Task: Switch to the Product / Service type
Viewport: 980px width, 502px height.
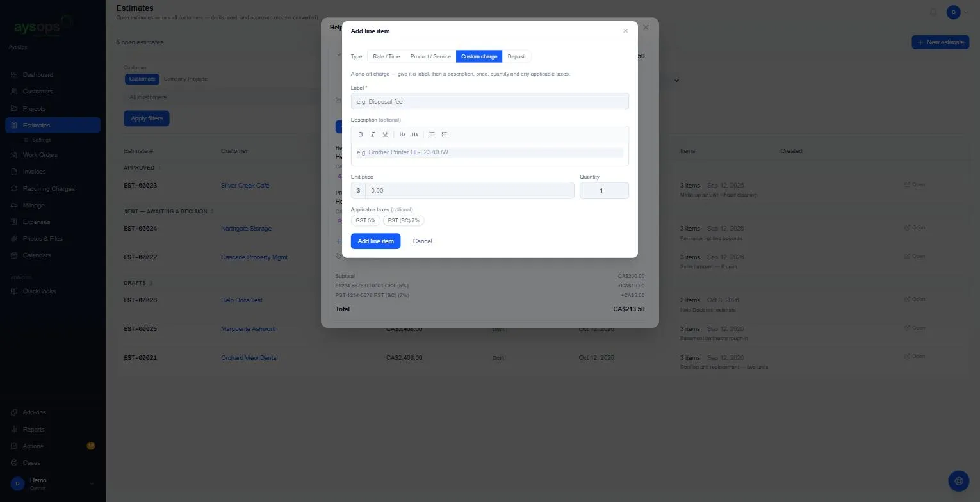Action: click(x=430, y=56)
